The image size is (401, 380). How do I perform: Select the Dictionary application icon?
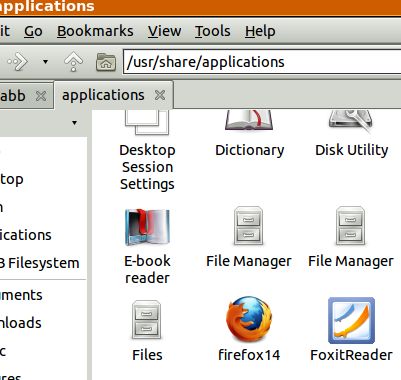click(x=249, y=121)
